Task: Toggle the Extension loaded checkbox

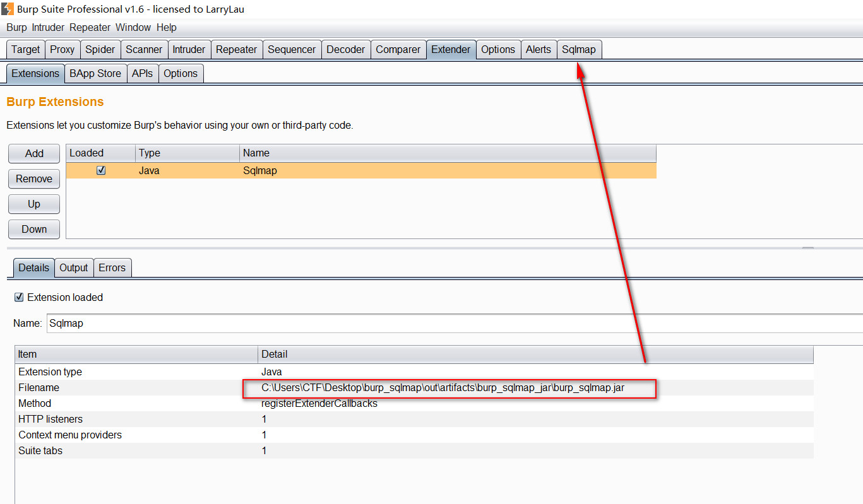Action: click(x=19, y=297)
